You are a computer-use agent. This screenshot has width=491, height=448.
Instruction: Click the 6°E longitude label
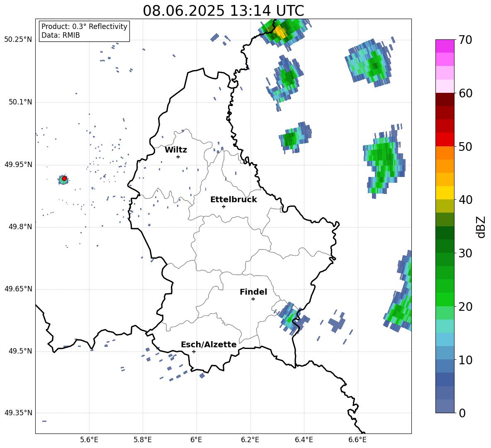[196, 440]
